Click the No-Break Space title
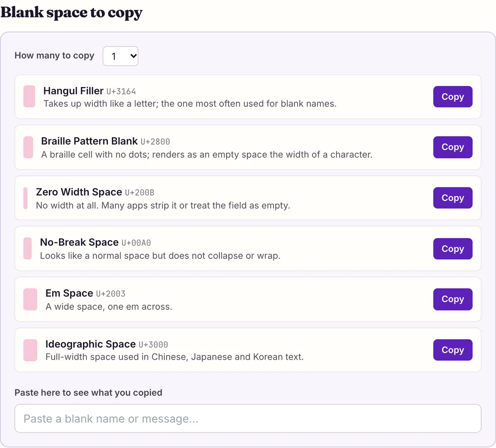This screenshot has height=448, width=496. [x=79, y=242]
